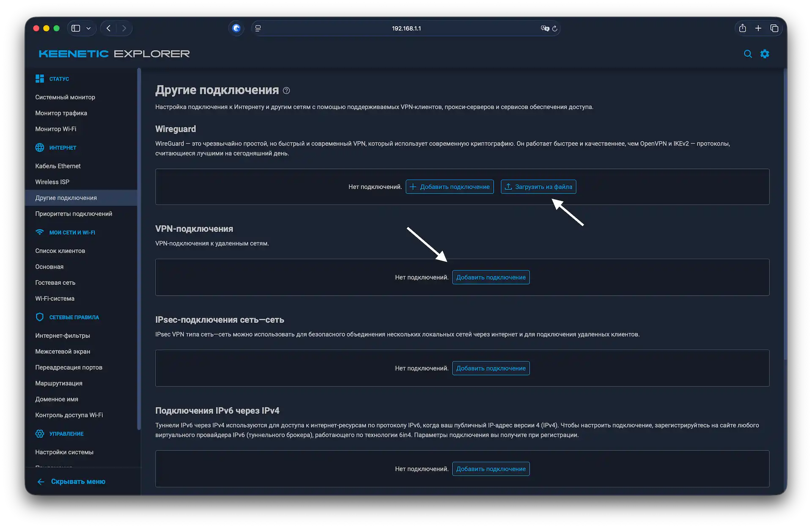Click the search magnifier icon in header
812x528 pixels.
[x=748, y=54]
